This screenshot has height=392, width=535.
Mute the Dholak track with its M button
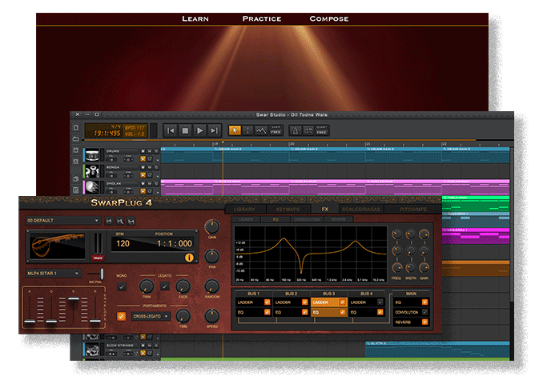[x=150, y=183]
